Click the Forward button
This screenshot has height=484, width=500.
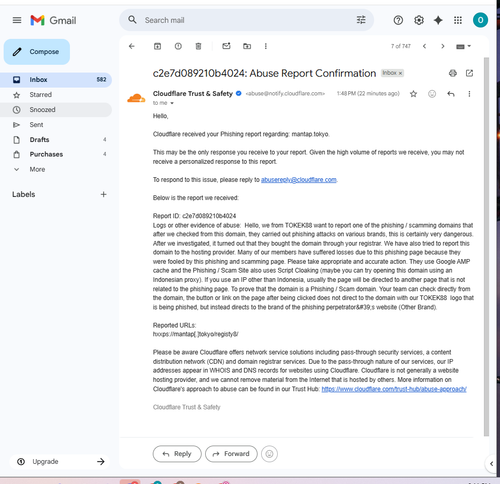click(231, 454)
